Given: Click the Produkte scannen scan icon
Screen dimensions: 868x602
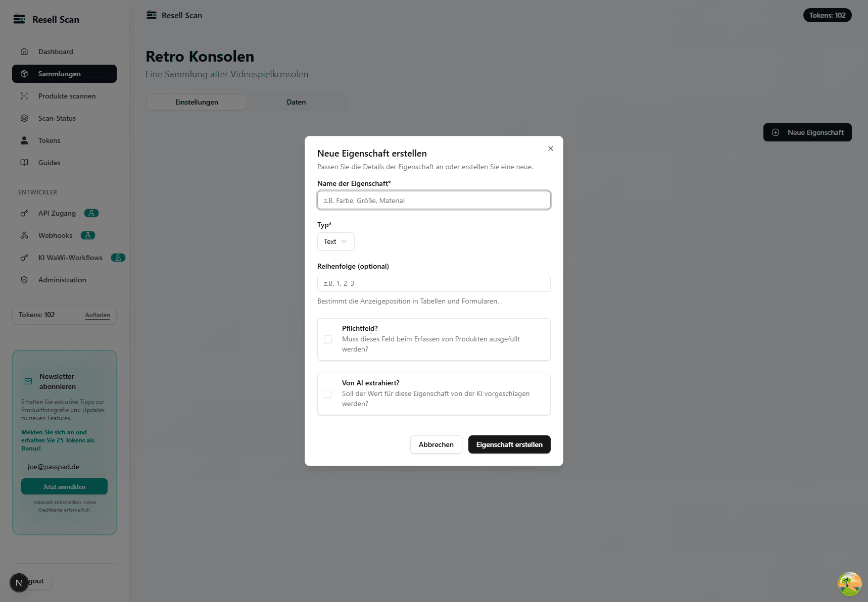Looking at the screenshot, I should (x=24, y=96).
